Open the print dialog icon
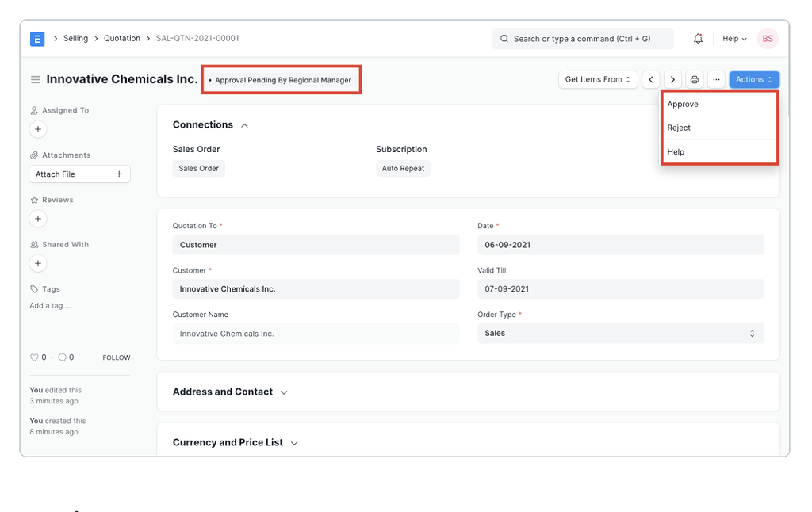The width and height of the screenshot is (812, 512). click(694, 79)
